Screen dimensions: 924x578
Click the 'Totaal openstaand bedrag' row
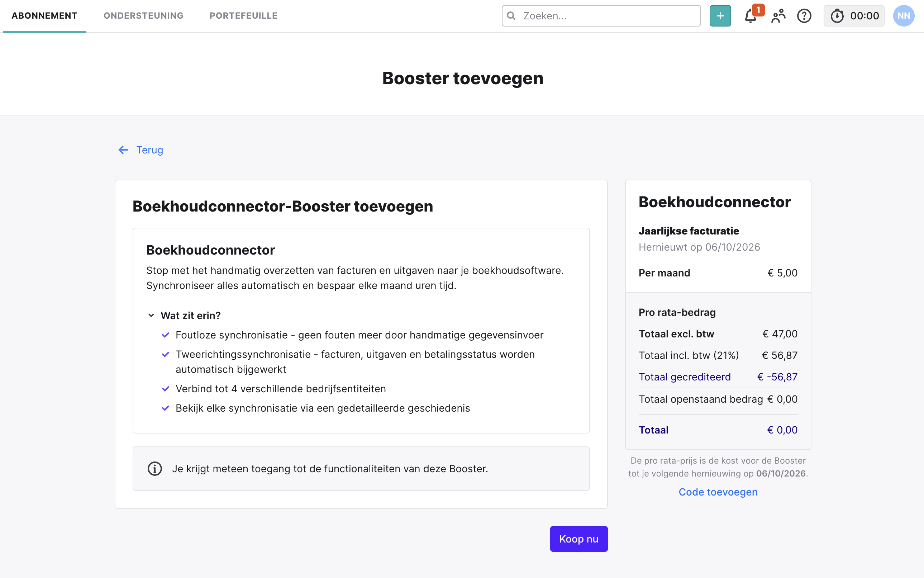coord(718,399)
